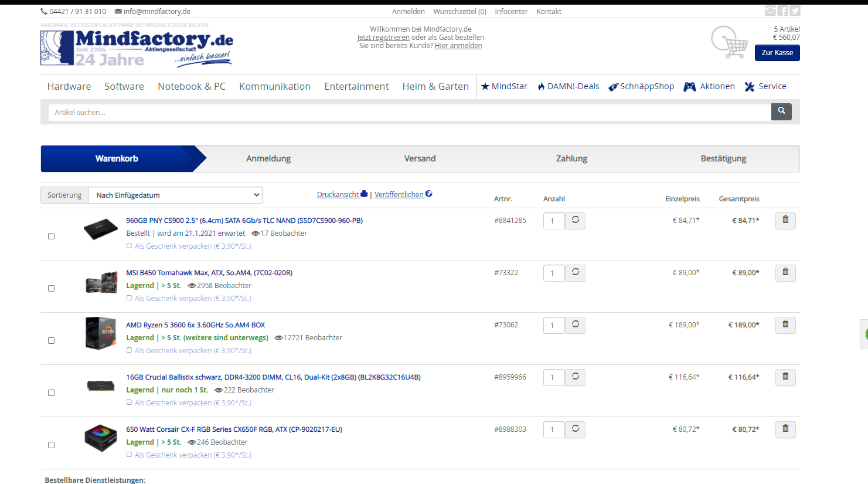868x484 pixels.
Task: Delete the AMD Ryzen 5 3600 from cart
Action: (x=785, y=325)
